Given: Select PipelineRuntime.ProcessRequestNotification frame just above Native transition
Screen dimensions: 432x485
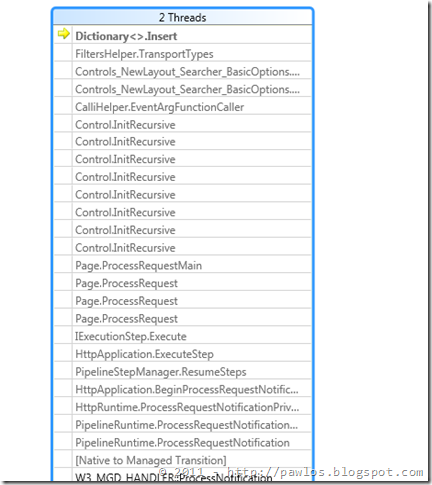Looking at the screenshot, I should 183,443.
